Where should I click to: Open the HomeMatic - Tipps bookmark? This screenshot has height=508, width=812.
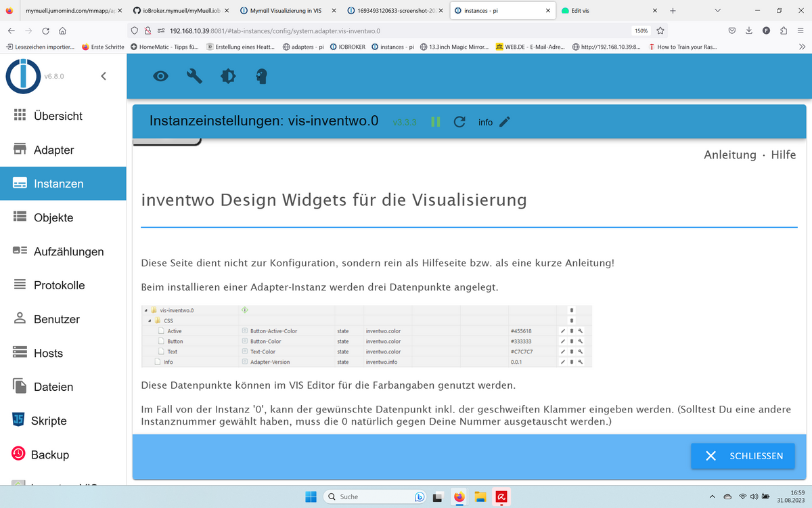(x=164, y=47)
